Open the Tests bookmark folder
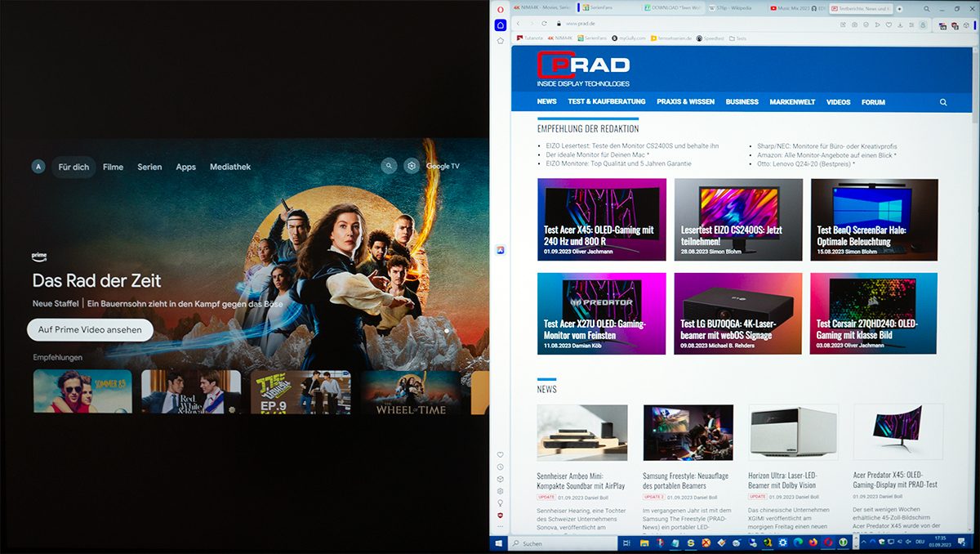Screen dimensions: 980x554 pos(737,38)
